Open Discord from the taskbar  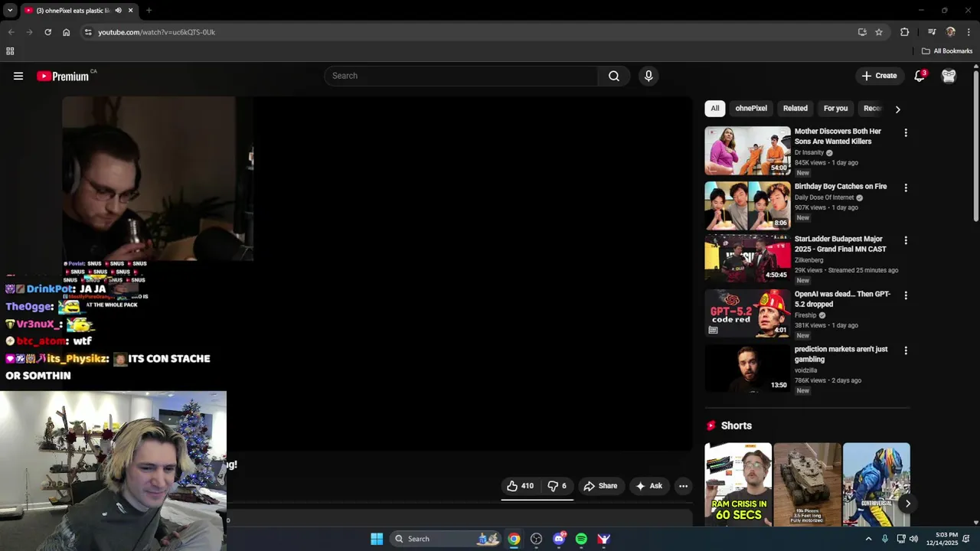click(x=559, y=539)
